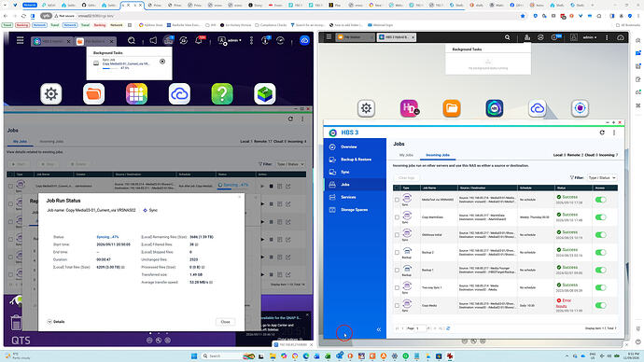This screenshot has height=362, width=644.
Task: Open the green Help Center question icon
Action: pyautogui.click(x=222, y=94)
